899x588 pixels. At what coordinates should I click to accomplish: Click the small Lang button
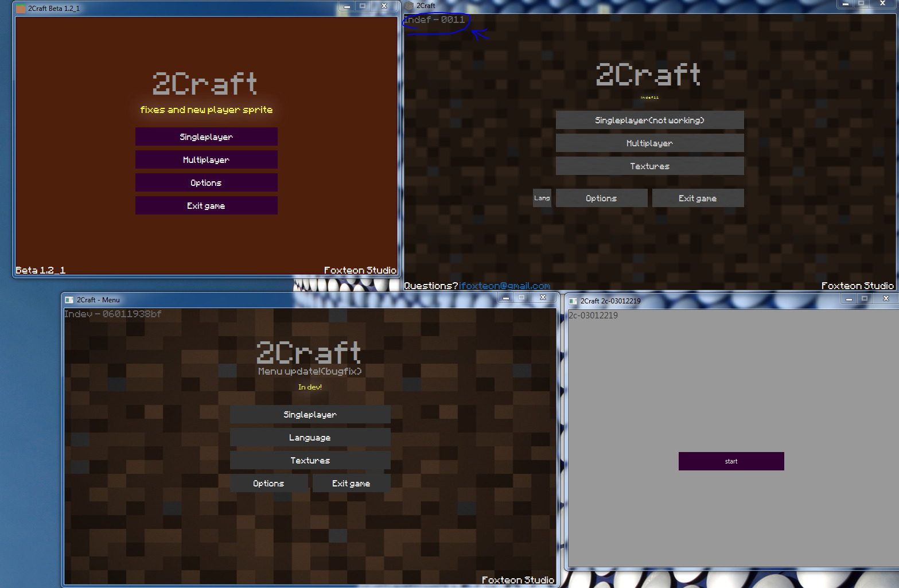coord(542,198)
